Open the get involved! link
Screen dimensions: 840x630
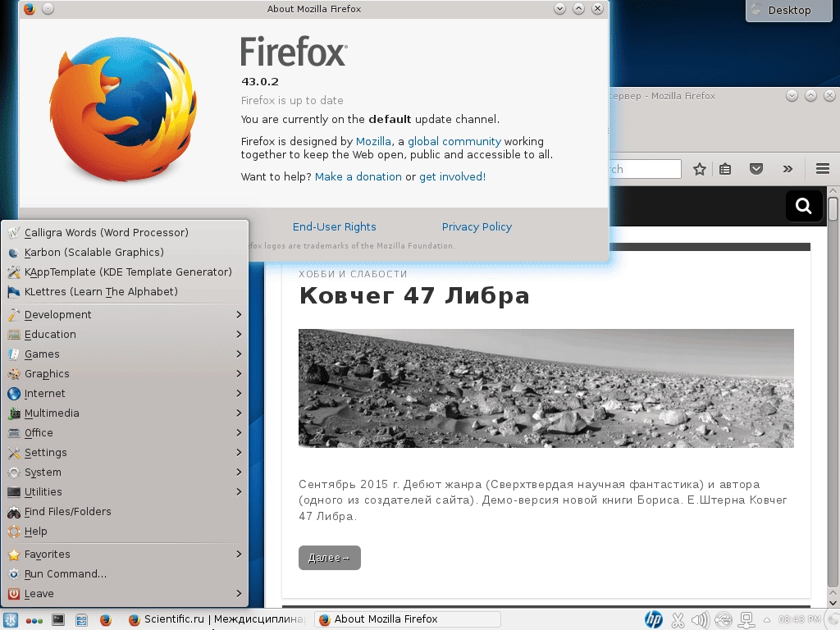(x=452, y=177)
